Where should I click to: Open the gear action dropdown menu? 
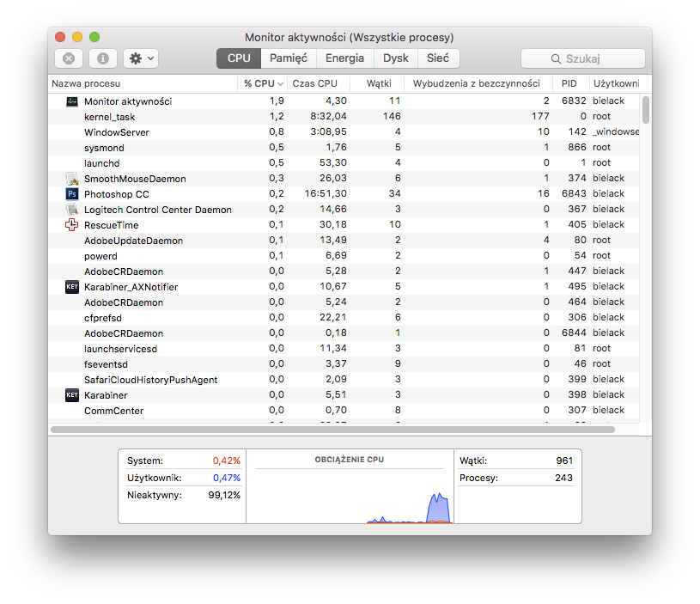point(141,58)
